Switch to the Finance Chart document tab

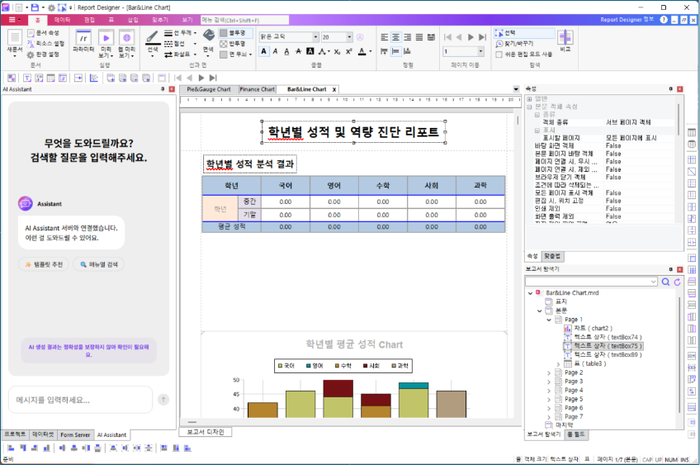(x=257, y=89)
